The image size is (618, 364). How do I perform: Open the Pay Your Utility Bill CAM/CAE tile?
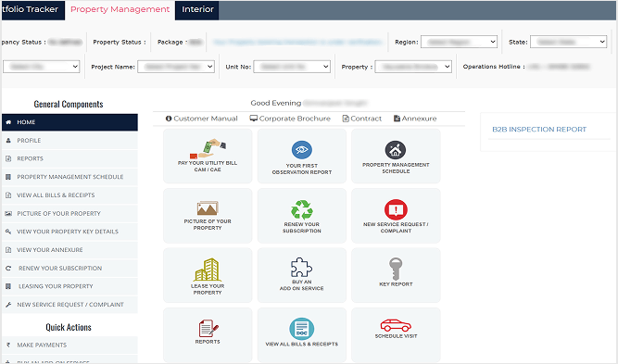pos(208,156)
